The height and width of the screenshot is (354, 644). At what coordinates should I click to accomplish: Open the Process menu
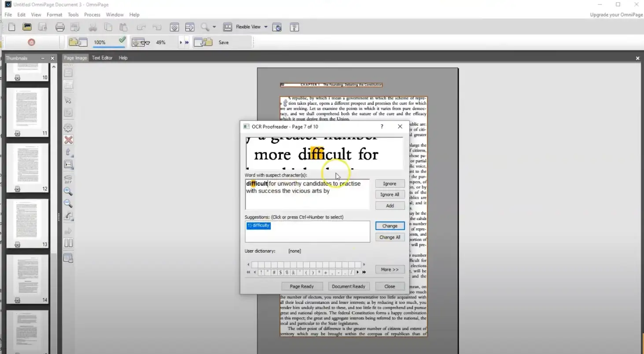pyautogui.click(x=92, y=15)
